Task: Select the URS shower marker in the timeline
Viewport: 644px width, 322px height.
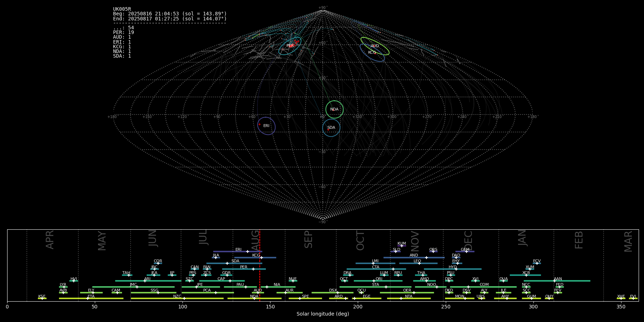Action: 482,298
